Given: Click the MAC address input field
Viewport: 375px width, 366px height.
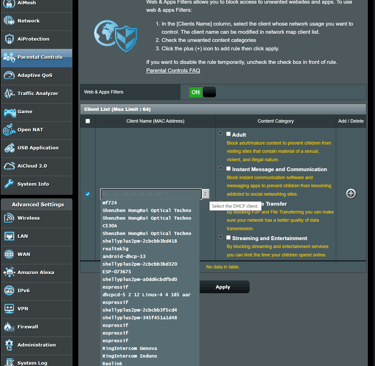Looking at the screenshot, I should click(x=151, y=194).
